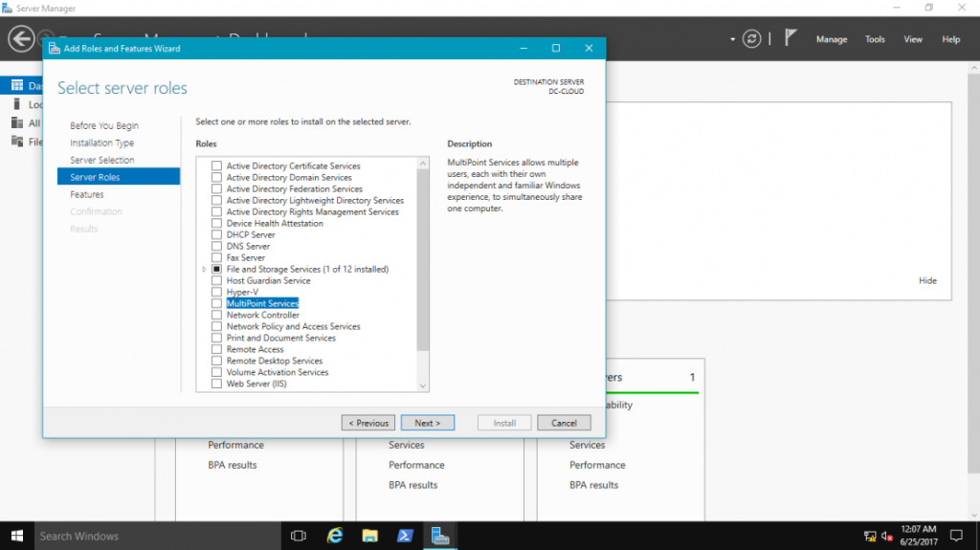Click the roles list scrollbar thumb
The image size is (980, 550).
click(423, 260)
